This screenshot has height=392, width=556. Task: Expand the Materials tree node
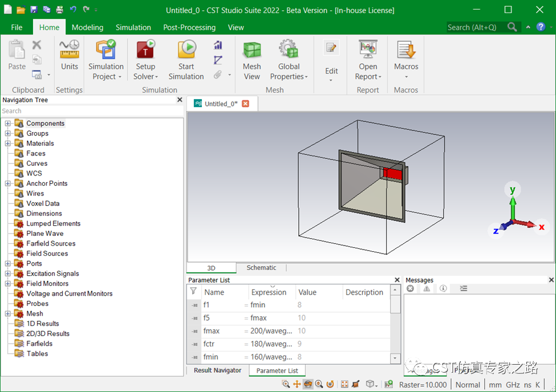coord(8,143)
